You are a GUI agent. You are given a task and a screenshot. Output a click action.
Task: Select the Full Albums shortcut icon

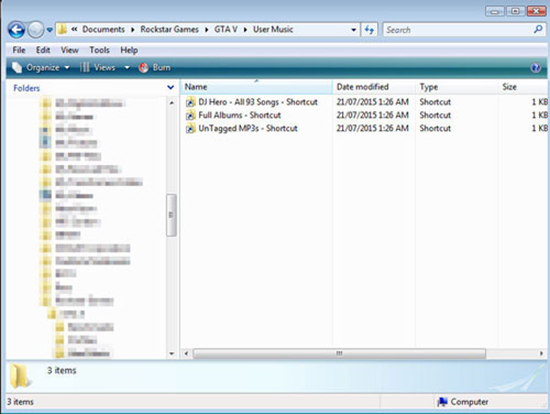pos(190,115)
